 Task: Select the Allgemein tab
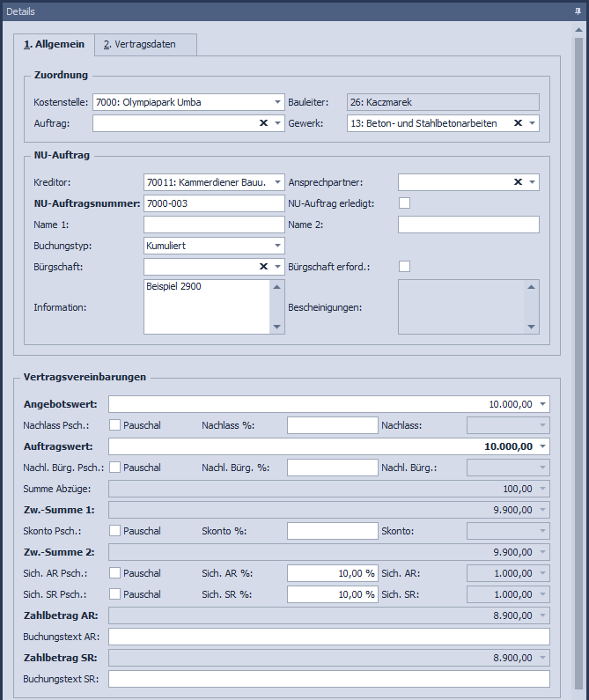54,45
